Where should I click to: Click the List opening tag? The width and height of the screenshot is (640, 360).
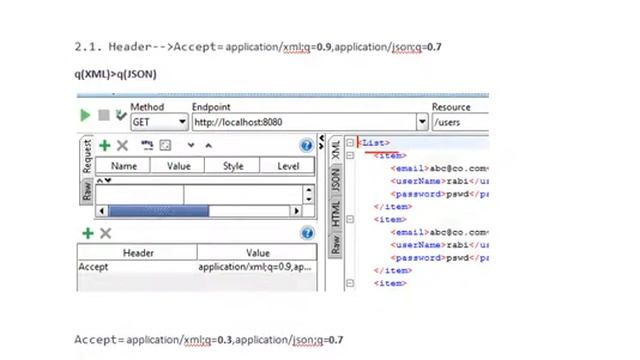[374, 143]
